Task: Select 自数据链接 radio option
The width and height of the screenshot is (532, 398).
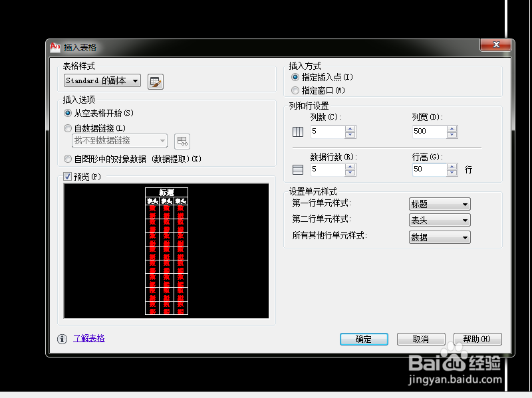Action: tap(68, 128)
